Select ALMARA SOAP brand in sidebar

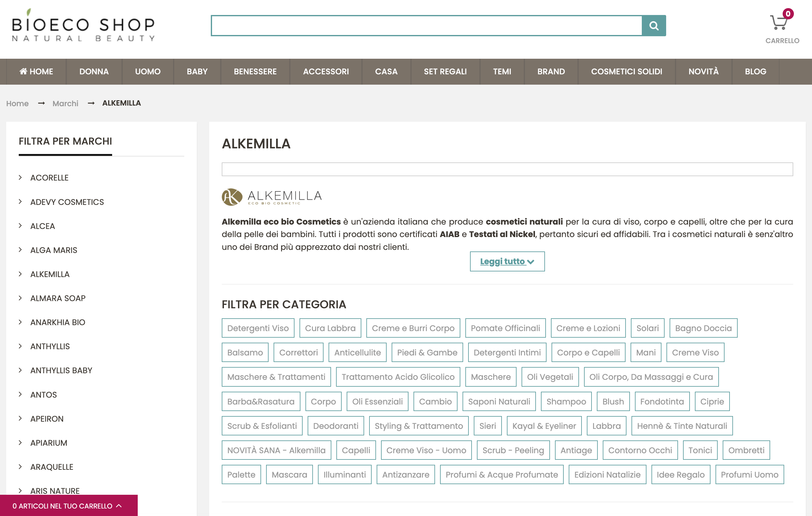[58, 298]
